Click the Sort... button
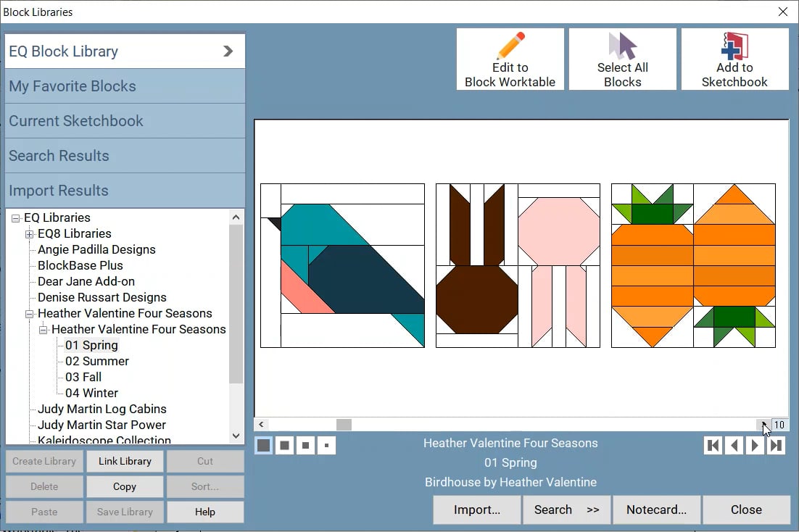Viewport: 799px width, 532px height. [x=205, y=486]
